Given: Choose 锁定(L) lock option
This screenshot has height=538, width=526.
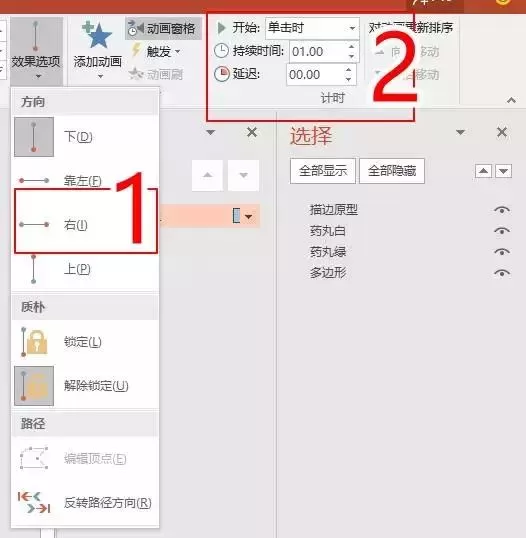Looking at the screenshot, I should point(85,342).
